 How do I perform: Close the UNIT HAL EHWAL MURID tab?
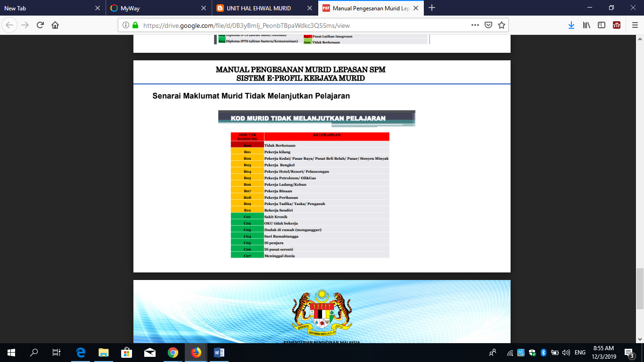click(310, 8)
